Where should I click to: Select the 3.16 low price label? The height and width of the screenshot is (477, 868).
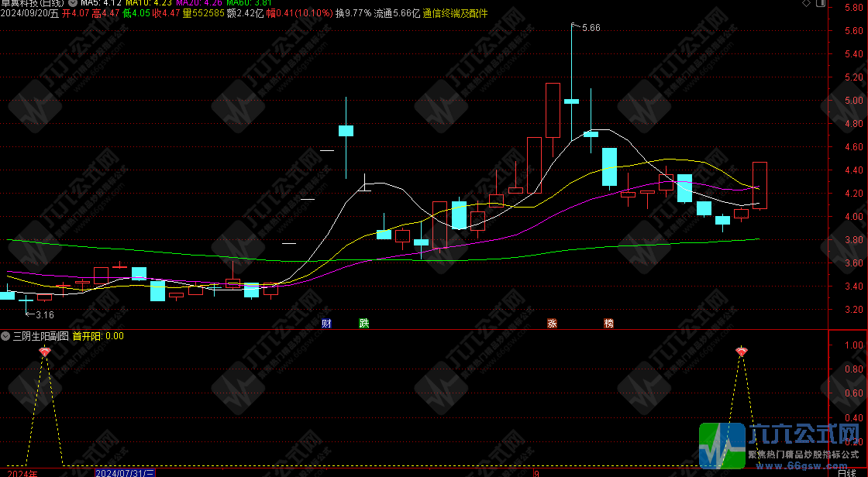(x=45, y=314)
